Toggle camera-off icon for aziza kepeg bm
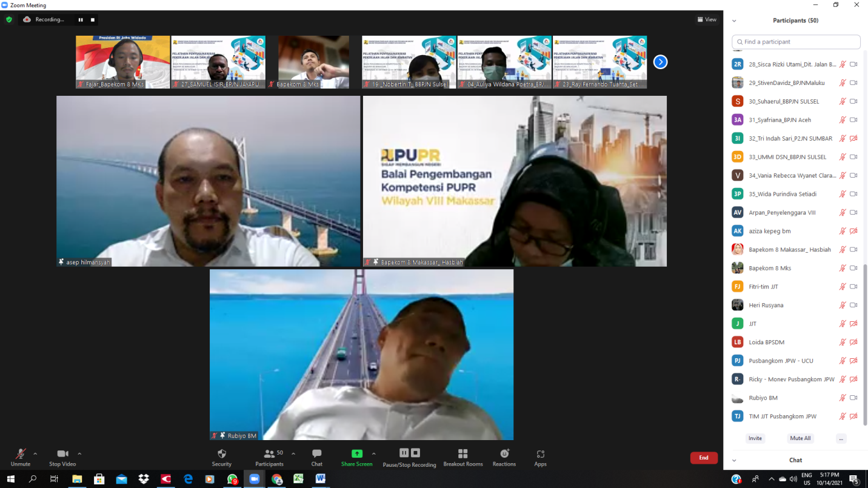This screenshot has width=868, height=488. (x=853, y=231)
